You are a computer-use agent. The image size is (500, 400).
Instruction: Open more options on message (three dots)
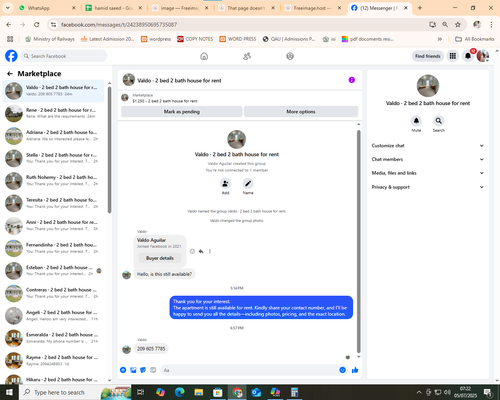click(210, 251)
